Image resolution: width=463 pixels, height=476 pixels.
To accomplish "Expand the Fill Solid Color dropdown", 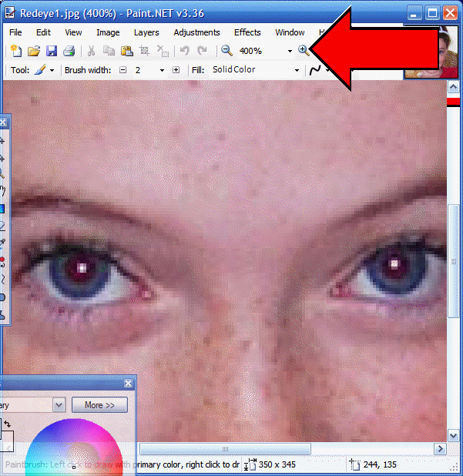I will 297,71.
